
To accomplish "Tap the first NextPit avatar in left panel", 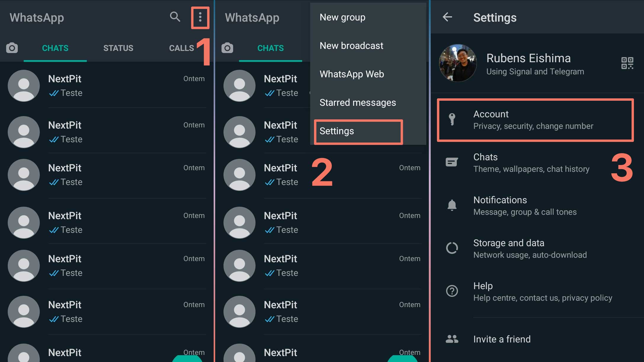I will pyautogui.click(x=24, y=86).
